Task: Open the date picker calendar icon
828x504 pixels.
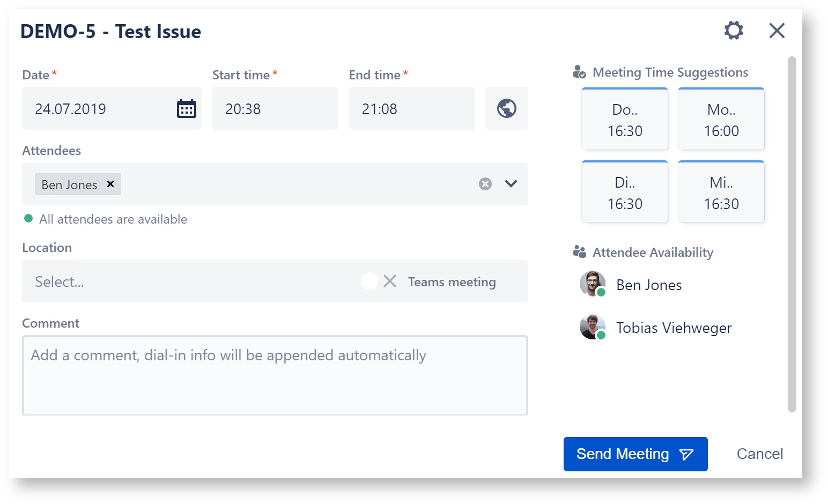Action: click(186, 109)
